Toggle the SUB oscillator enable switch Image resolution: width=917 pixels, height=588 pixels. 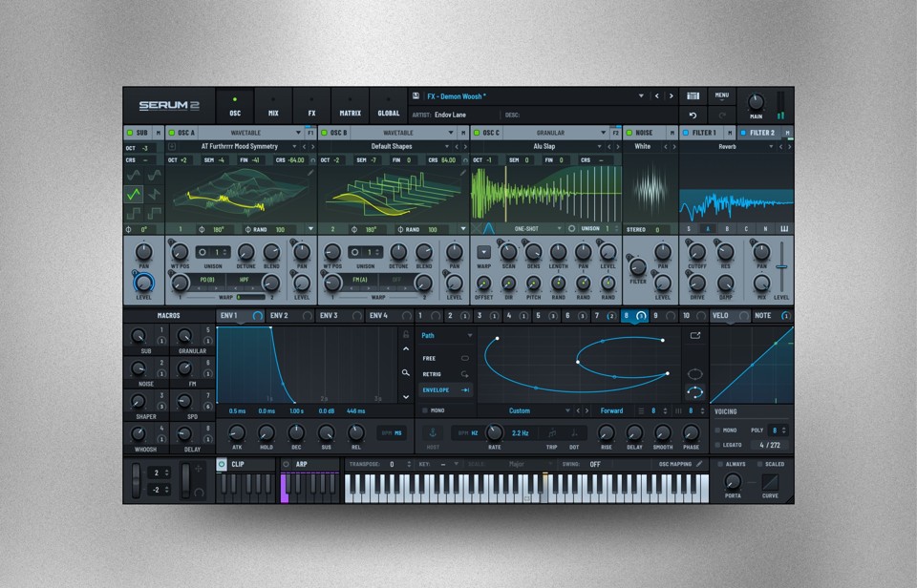130,133
